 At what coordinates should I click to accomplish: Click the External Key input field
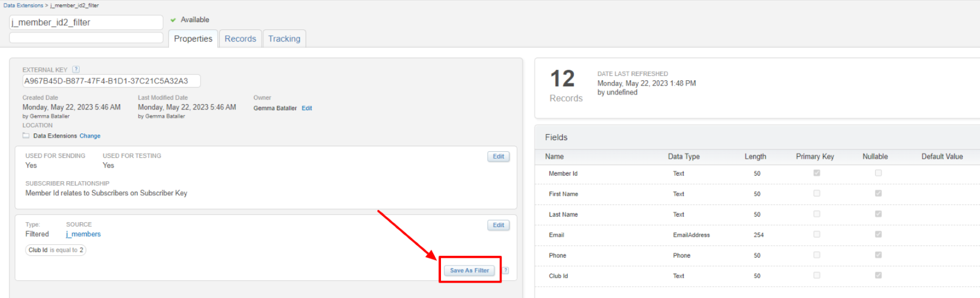111,81
